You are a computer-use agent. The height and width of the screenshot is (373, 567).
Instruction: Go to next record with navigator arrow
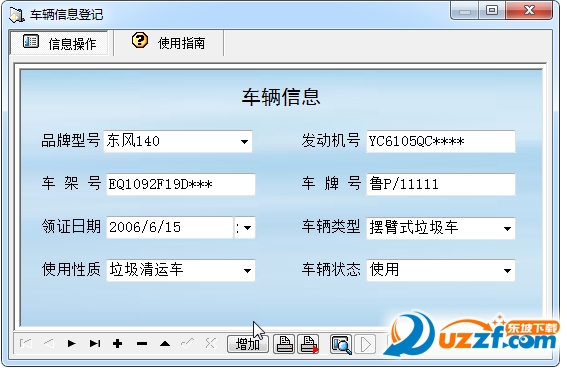coord(71,343)
